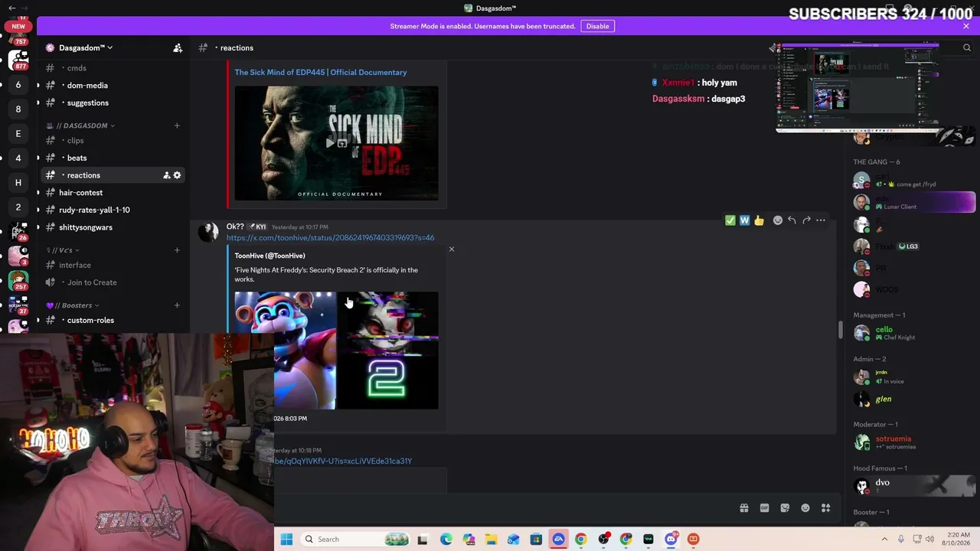The width and height of the screenshot is (980, 551).
Task: Open member sotruemia's profile in member list
Action: point(911,442)
